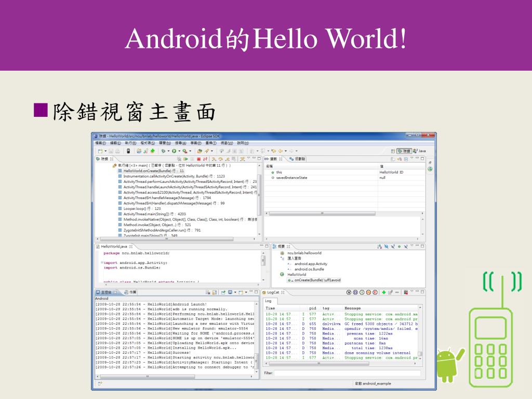Open the 說明(H) menu

(243, 143)
